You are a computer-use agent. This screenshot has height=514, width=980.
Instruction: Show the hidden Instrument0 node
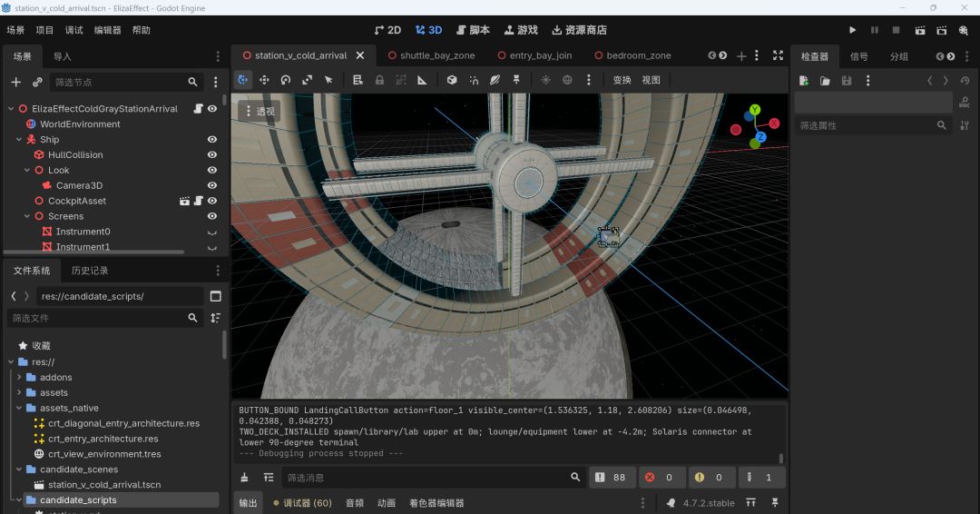pyautogui.click(x=212, y=232)
